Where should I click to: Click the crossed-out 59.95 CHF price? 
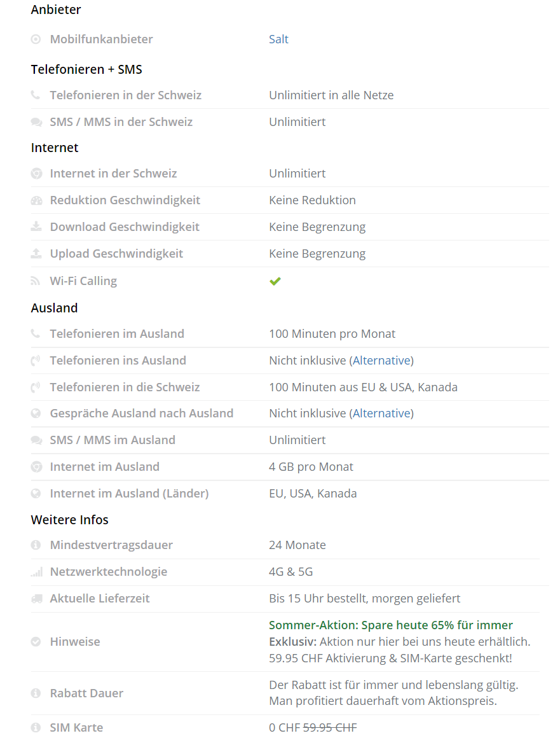point(329,728)
